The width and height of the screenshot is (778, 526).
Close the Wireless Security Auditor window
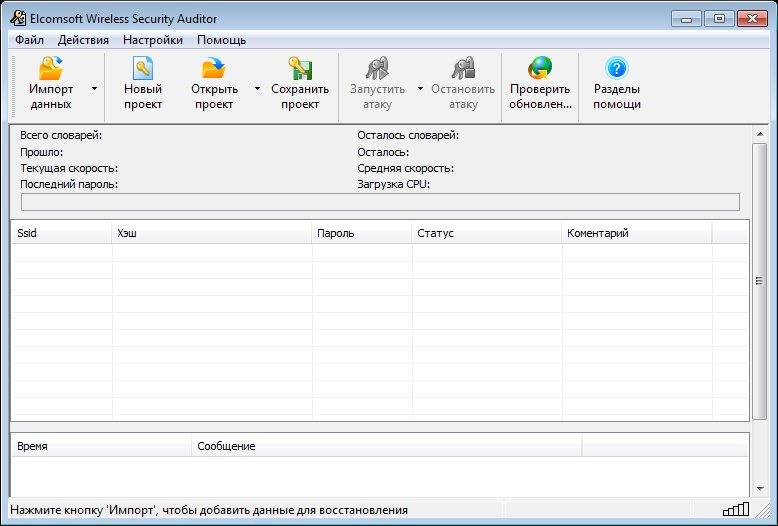click(x=752, y=19)
